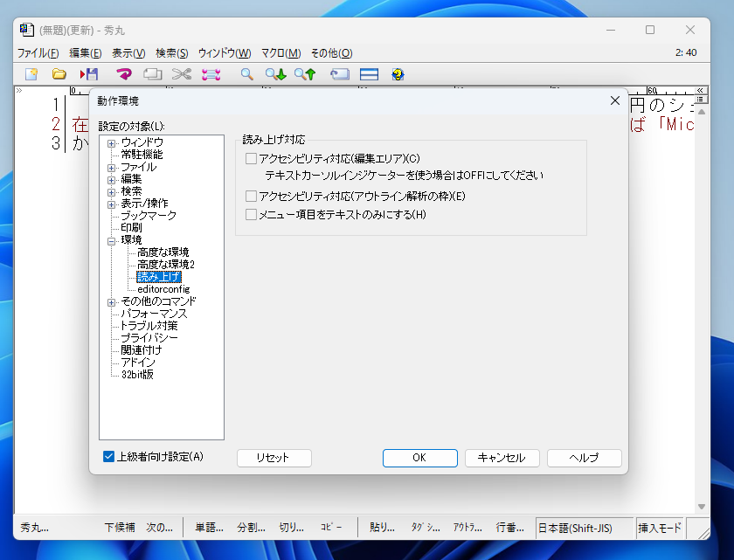
Task: Select 常駐機能 in the settings tree
Action: click(142, 155)
